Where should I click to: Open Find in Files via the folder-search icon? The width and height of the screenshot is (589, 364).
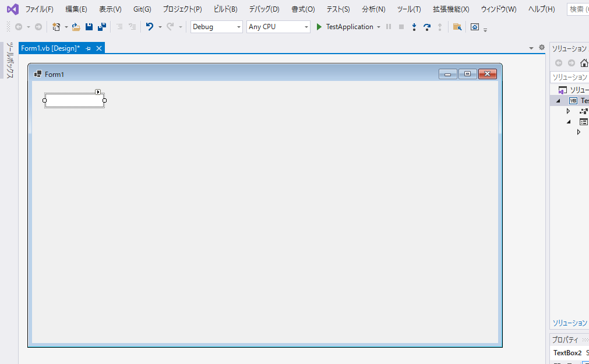[x=458, y=27]
